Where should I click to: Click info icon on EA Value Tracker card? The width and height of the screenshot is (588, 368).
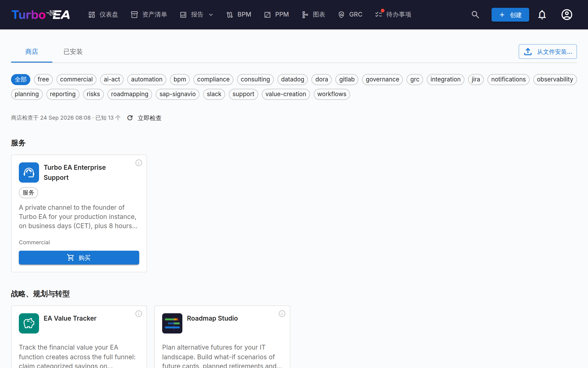point(139,314)
